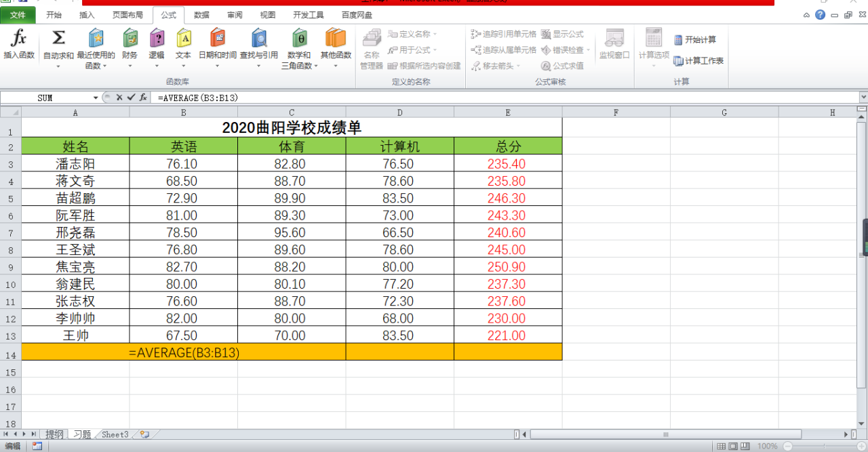Select row 9 header
Screen dimensions: 868x452
coord(11,267)
